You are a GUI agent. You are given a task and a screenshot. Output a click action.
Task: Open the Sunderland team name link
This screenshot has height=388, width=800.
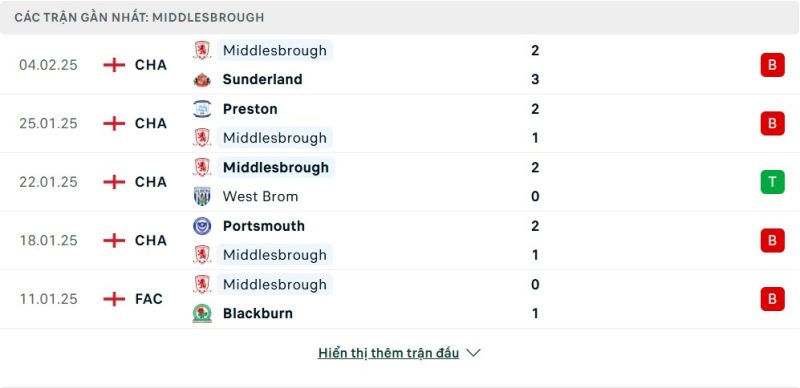(x=263, y=80)
